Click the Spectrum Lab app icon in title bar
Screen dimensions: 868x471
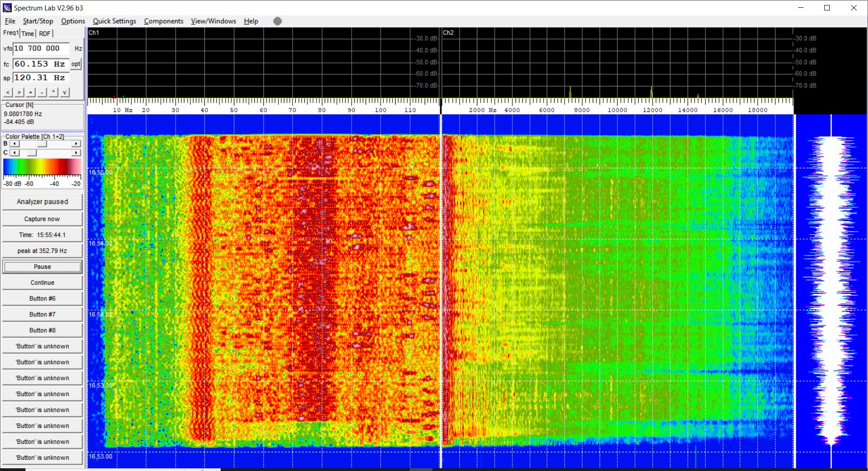7,8
